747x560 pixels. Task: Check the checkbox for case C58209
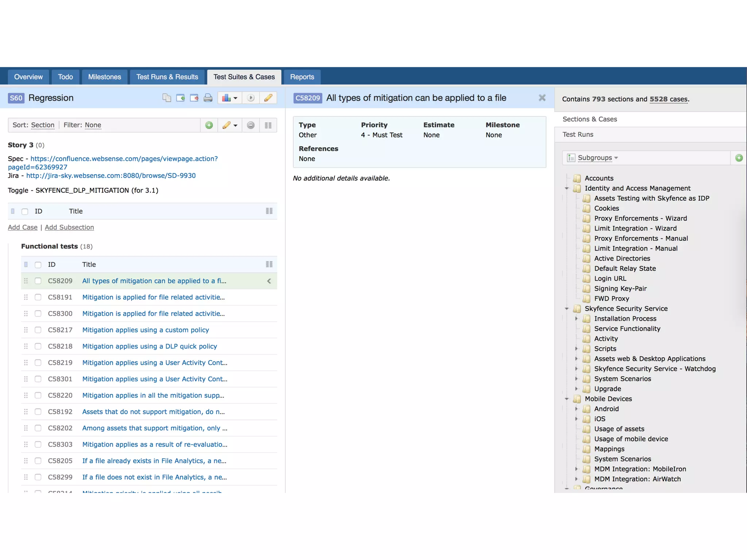pos(38,281)
